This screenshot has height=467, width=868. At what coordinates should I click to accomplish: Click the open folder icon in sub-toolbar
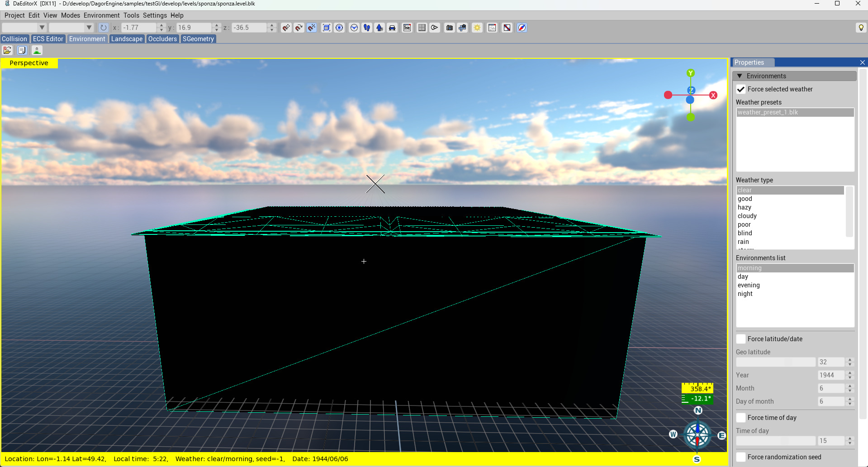pyautogui.click(x=7, y=50)
